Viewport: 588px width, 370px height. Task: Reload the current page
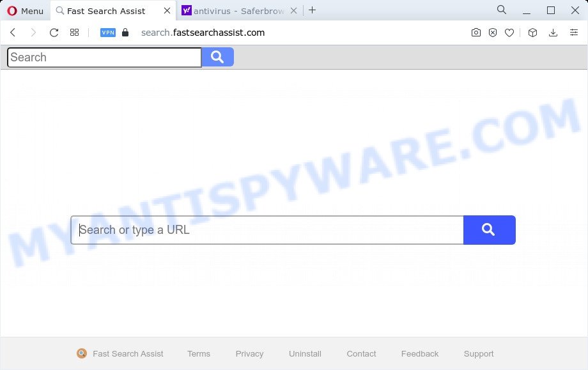tap(54, 33)
